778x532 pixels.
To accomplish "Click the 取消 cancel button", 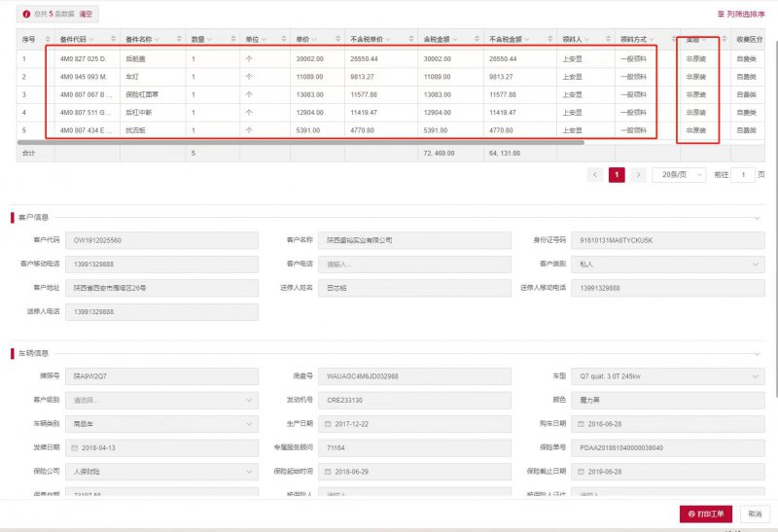I will pyautogui.click(x=755, y=514).
